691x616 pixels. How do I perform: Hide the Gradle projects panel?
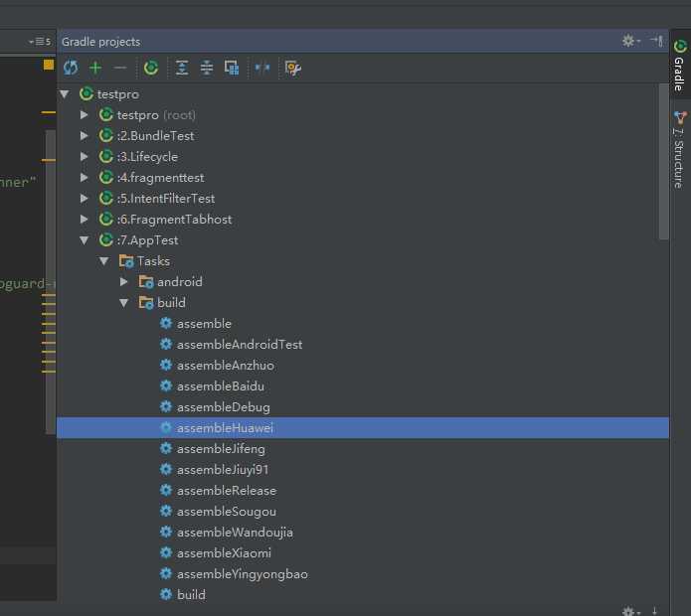point(656,41)
